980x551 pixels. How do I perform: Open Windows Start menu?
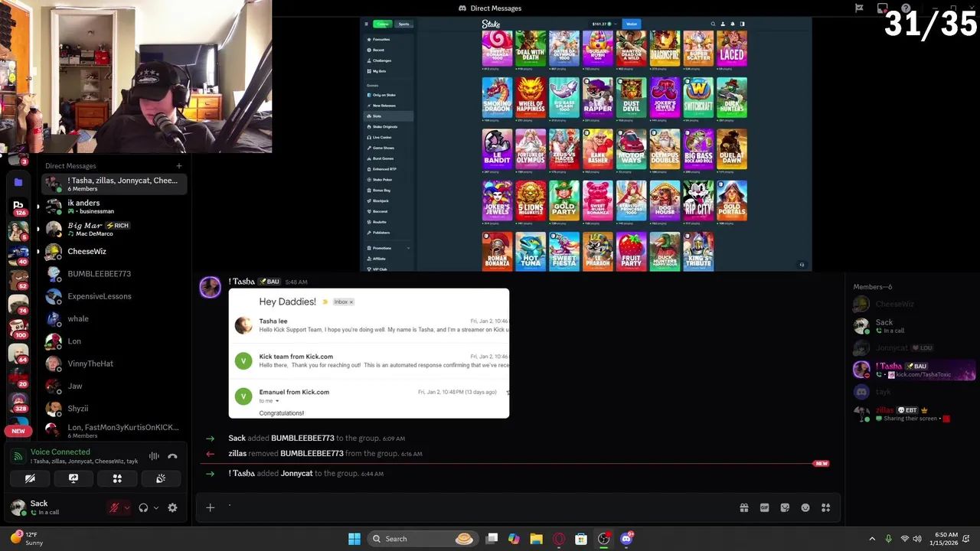[x=354, y=539]
